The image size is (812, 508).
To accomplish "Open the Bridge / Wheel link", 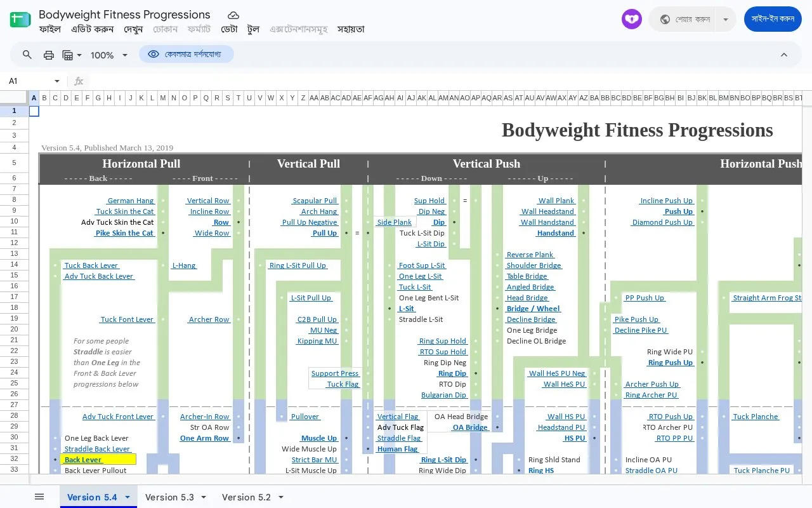I will pos(534,309).
